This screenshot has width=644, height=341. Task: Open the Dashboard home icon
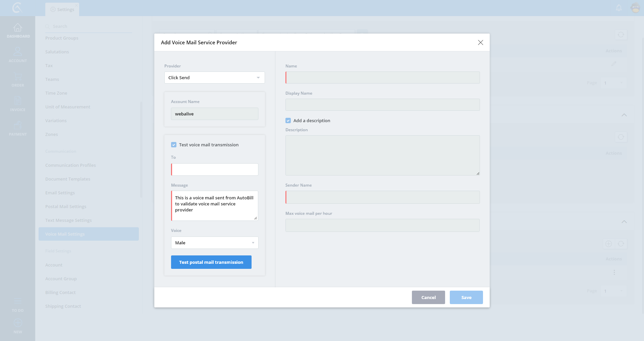18,28
